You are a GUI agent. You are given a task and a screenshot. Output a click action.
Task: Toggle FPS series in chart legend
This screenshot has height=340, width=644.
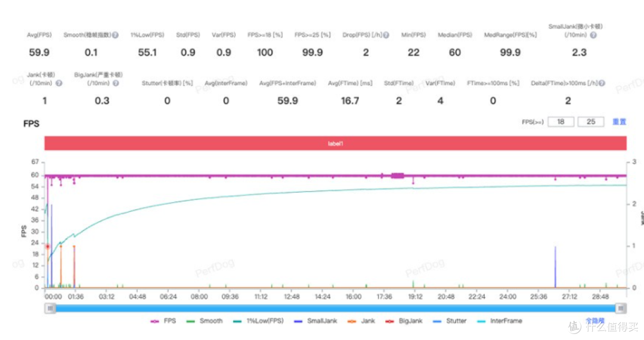tap(163, 321)
